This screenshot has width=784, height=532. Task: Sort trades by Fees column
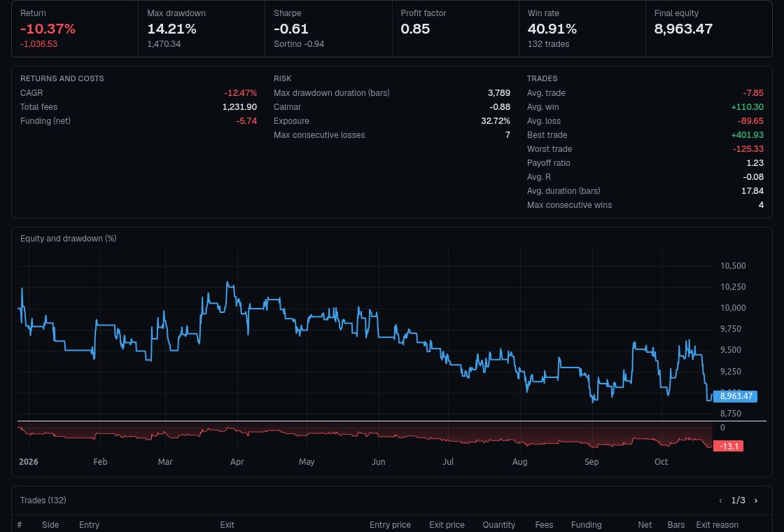coord(544,524)
